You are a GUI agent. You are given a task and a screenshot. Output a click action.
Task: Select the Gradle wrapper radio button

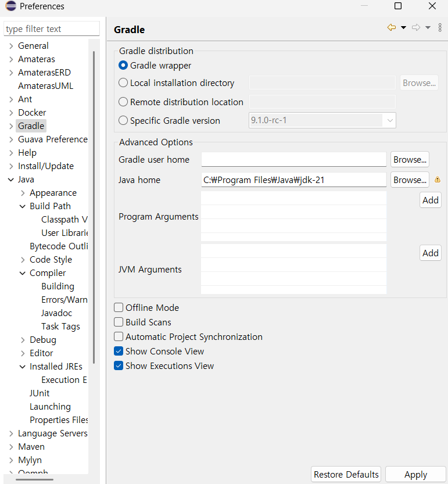pyautogui.click(x=123, y=65)
